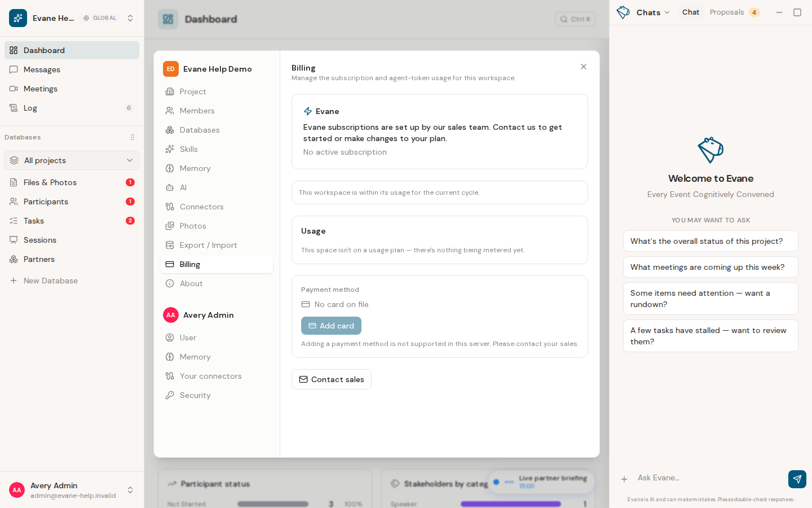The height and width of the screenshot is (508, 812).
Task: Open Project settings in the dialog
Action: point(217,91)
